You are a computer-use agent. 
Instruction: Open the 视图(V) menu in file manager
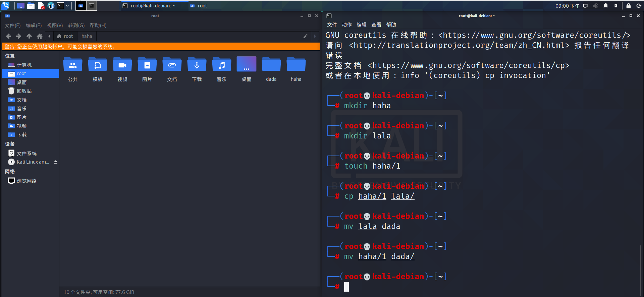pos(55,25)
